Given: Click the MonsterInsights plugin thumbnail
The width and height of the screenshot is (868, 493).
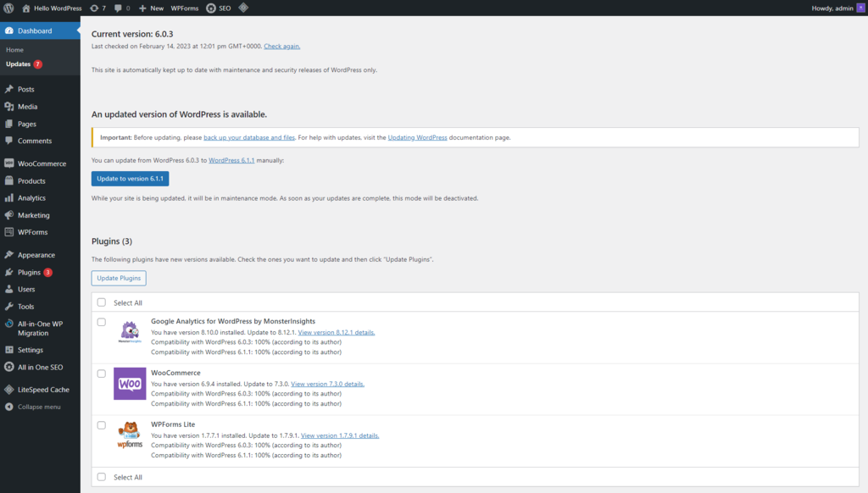Looking at the screenshot, I should tap(129, 332).
